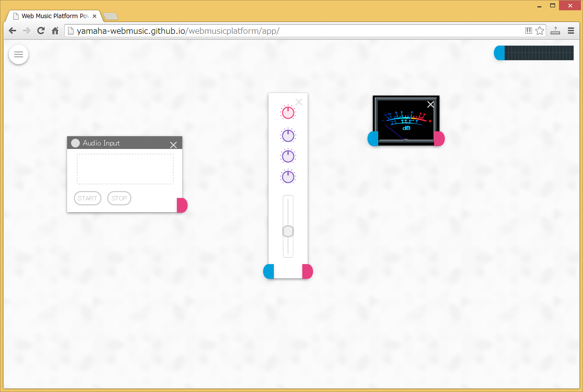
Task: Open browser home page
Action: [55, 31]
